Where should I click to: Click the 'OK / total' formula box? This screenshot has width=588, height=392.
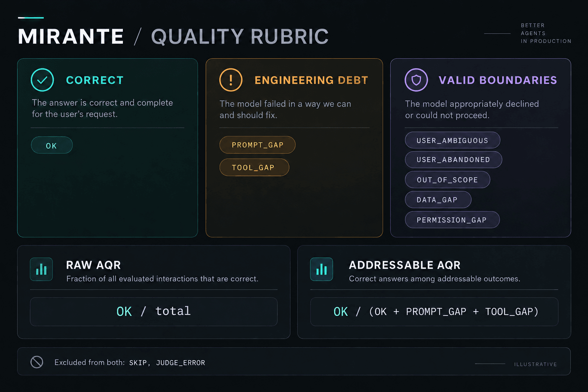click(154, 312)
